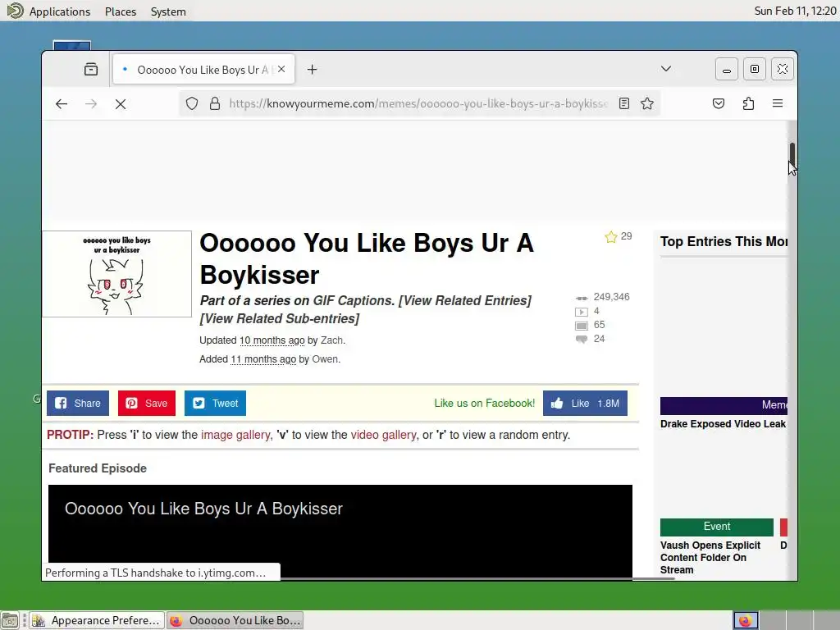Toggle reader view icon
The height and width of the screenshot is (630, 840).
[x=624, y=103]
